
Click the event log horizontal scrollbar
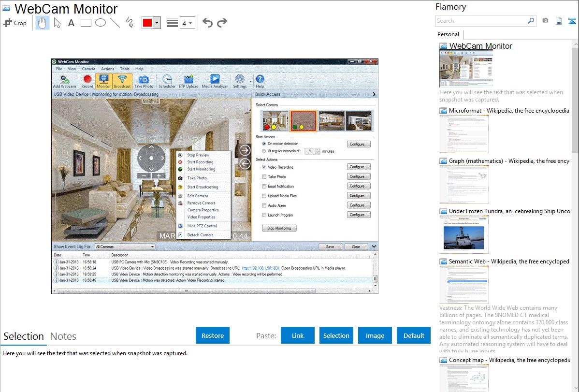(x=187, y=291)
